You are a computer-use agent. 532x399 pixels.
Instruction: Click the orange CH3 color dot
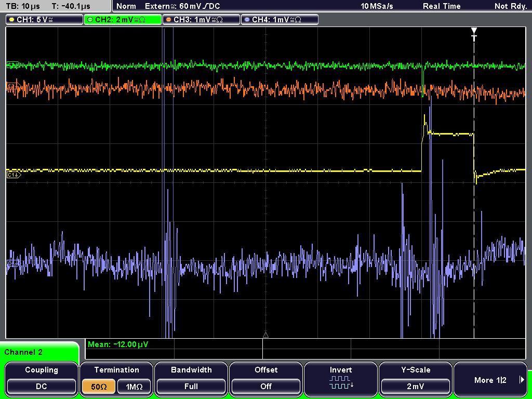169,20
